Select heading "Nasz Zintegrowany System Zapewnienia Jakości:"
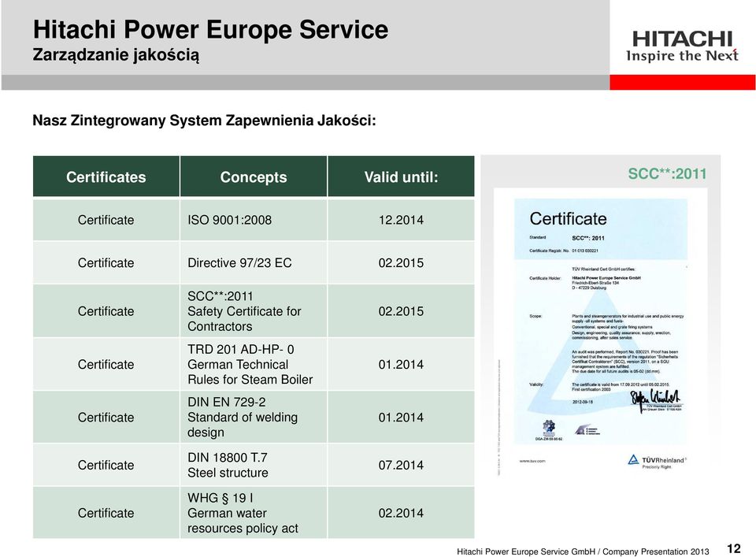 [204, 120]
